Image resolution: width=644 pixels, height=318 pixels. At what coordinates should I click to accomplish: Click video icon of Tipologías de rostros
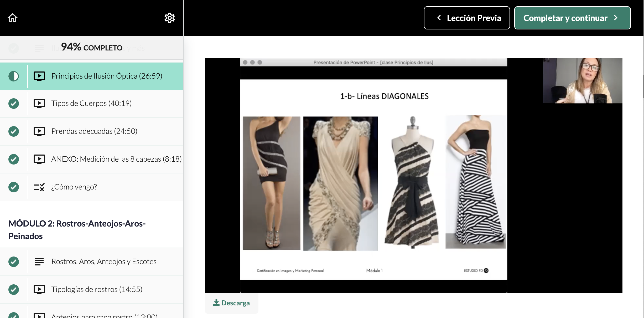[x=39, y=290]
